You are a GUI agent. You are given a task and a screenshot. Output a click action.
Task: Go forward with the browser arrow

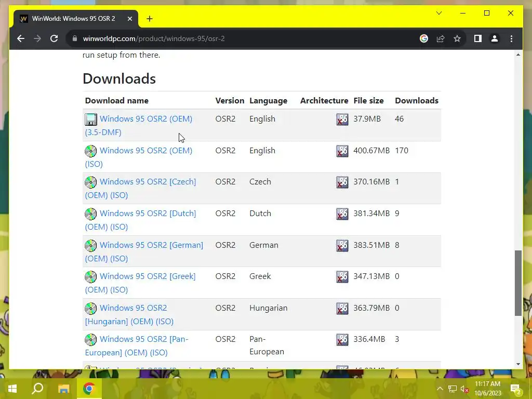tap(37, 38)
